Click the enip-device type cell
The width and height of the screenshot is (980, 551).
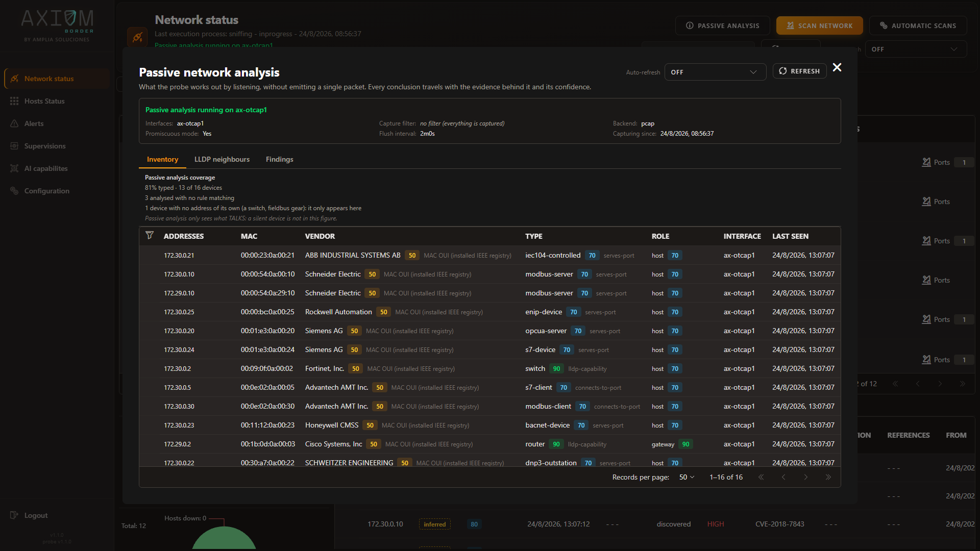[x=544, y=312]
